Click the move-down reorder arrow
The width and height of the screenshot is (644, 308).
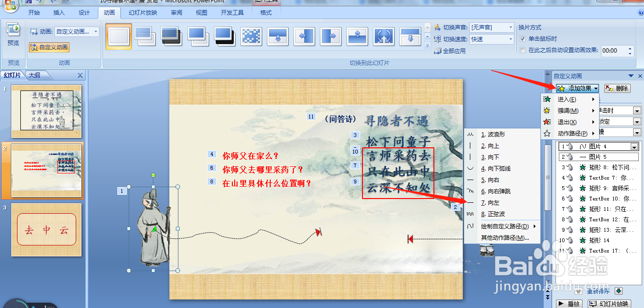click(618, 291)
